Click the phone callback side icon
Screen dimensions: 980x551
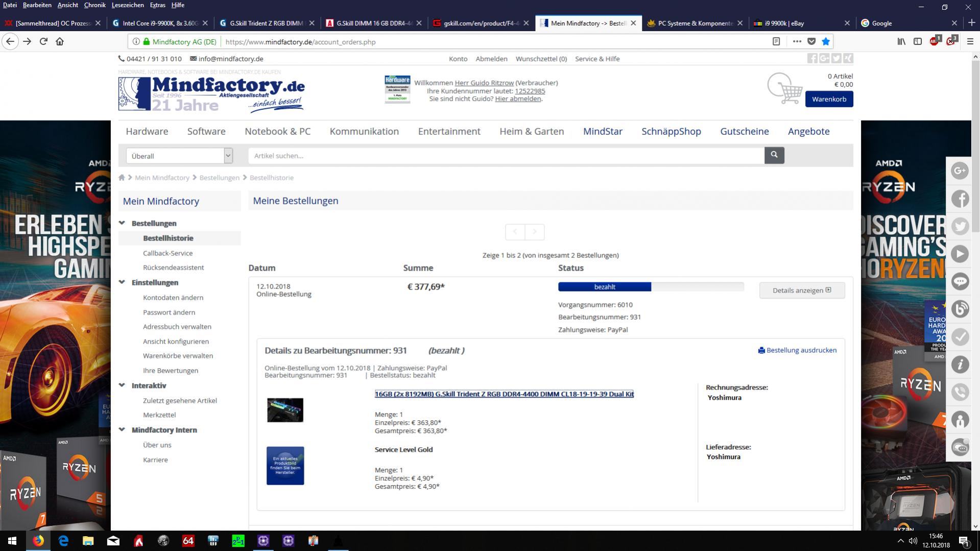click(960, 392)
